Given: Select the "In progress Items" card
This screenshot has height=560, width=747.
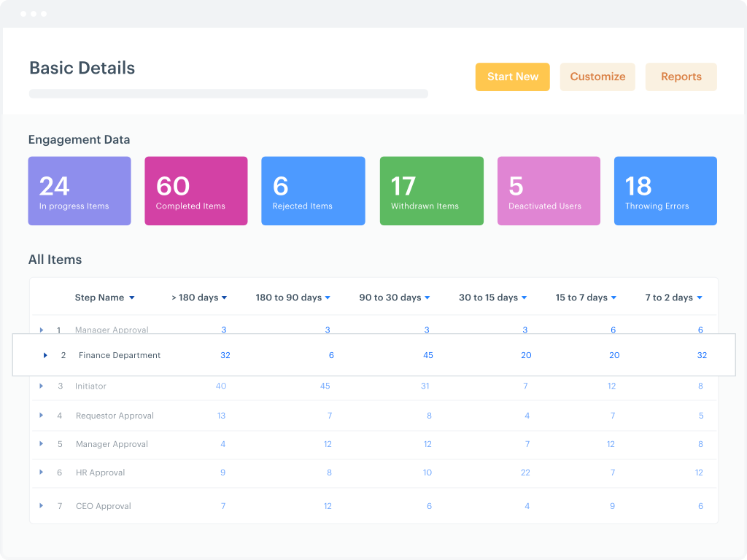Looking at the screenshot, I should [80, 190].
